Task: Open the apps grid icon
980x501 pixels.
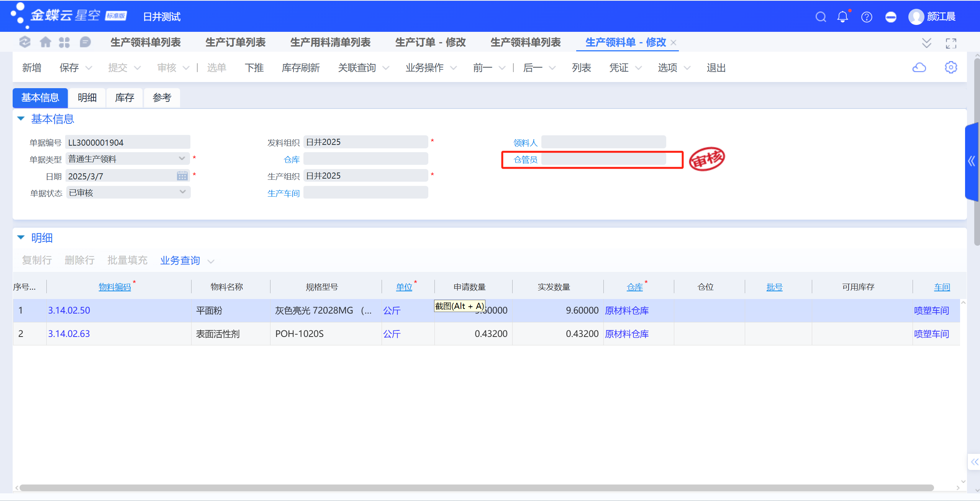Action: point(64,42)
